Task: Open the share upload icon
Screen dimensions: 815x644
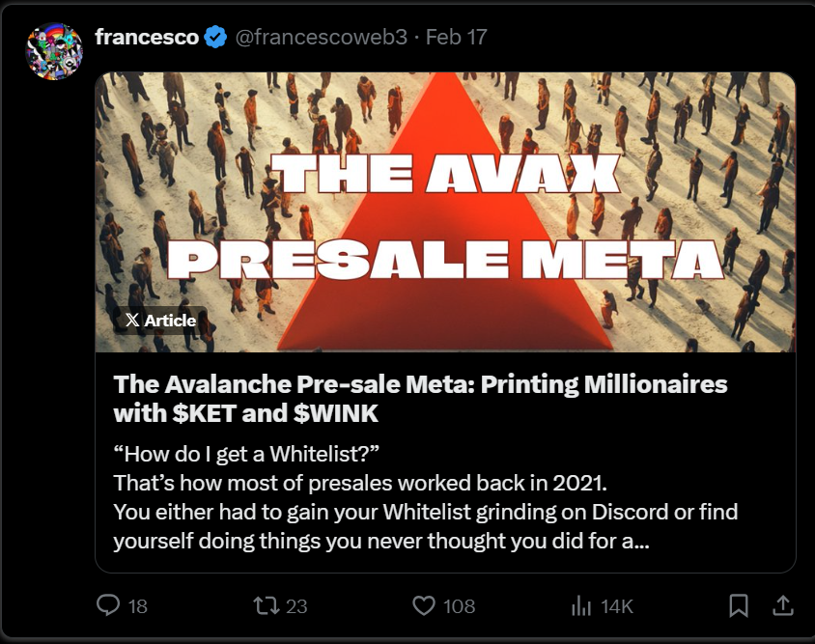Action: pyautogui.click(x=783, y=605)
